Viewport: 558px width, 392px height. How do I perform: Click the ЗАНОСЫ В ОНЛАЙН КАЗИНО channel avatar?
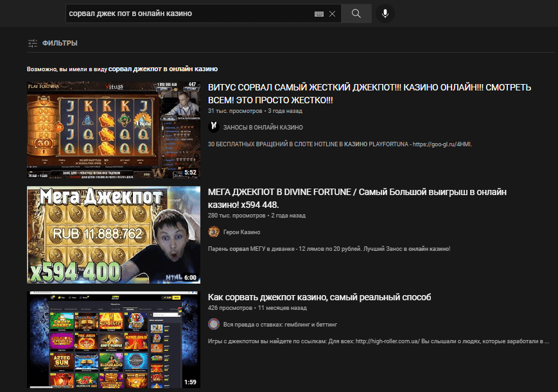[214, 127]
